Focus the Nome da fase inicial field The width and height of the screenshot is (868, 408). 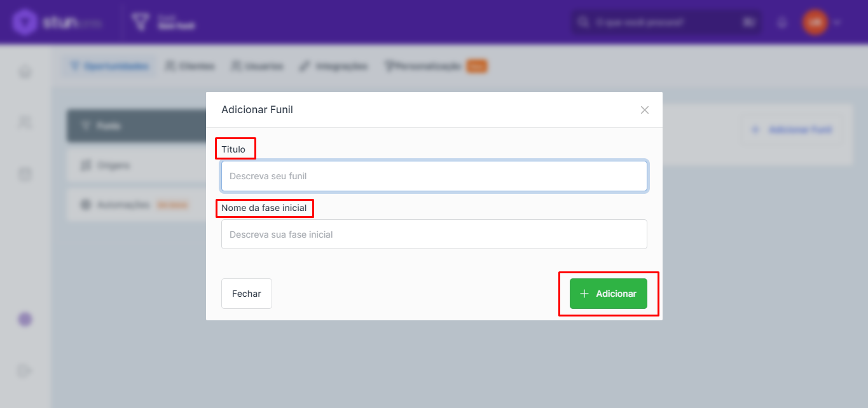(x=434, y=235)
